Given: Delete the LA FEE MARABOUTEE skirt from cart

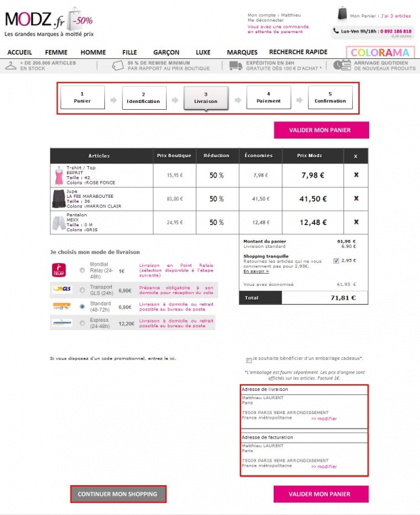Looking at the screenshot, I should pos(356,199).
